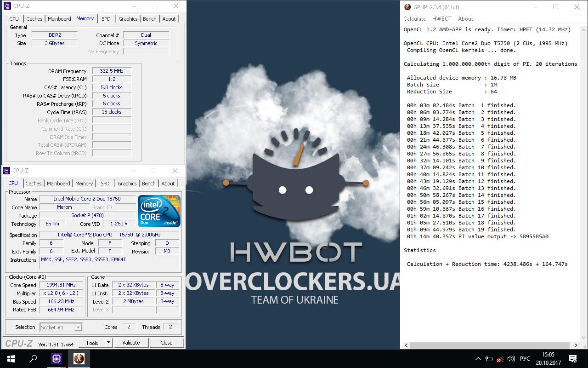
Task: Open Mainboard tab in CPU window
Action: 59,184
